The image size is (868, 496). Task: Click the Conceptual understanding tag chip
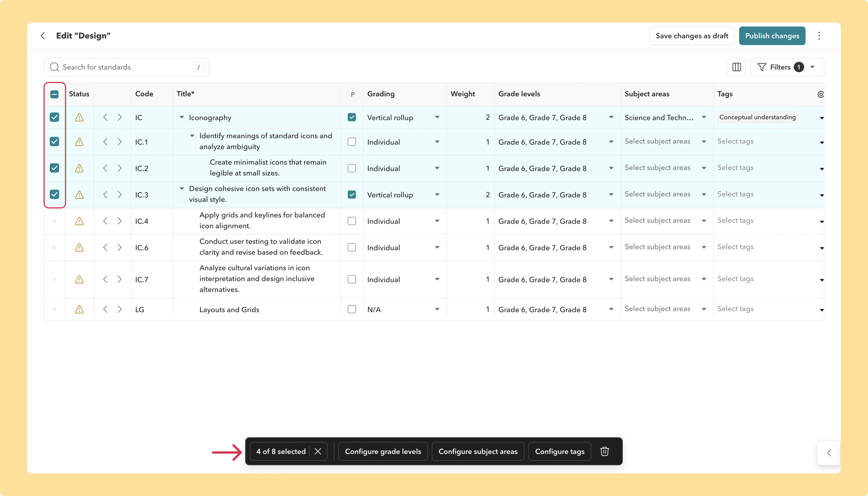point(758,117)
